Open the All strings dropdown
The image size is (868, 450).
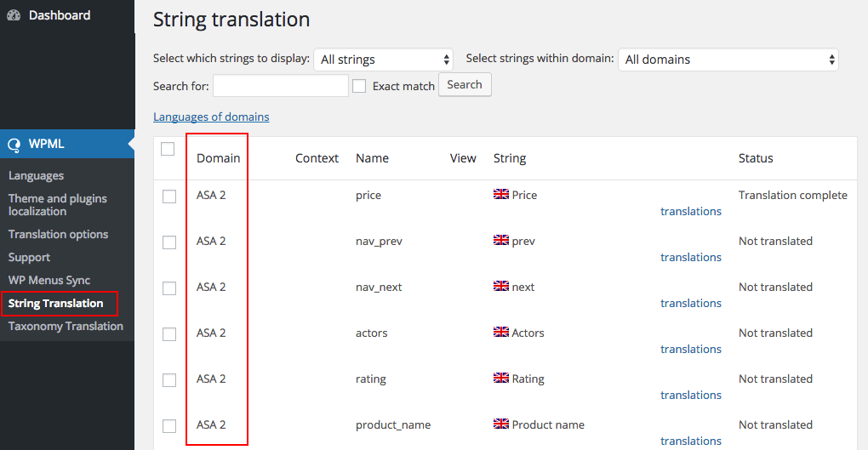pyautogui.click(x=383, y=60)
